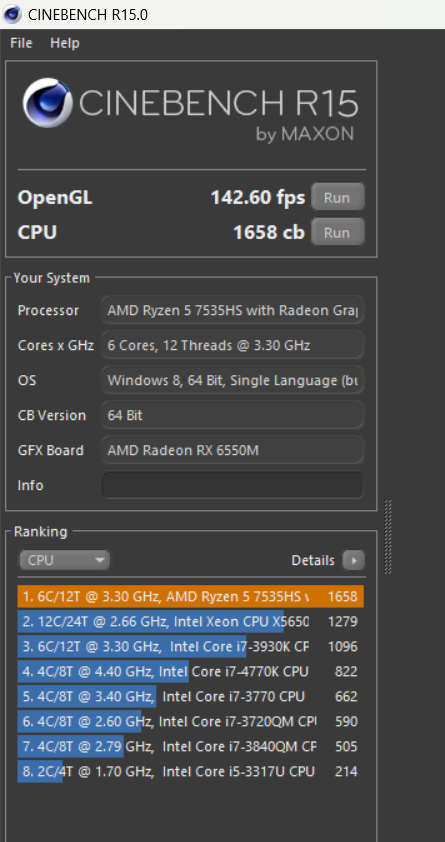Click the OS information field
Viewport: 445px width, 842px height.
click(232, 380)
